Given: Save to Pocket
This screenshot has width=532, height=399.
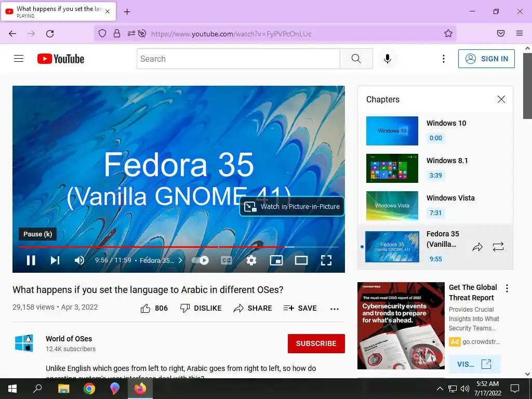Looking at the screenshot, I should (x=500, y=33).
